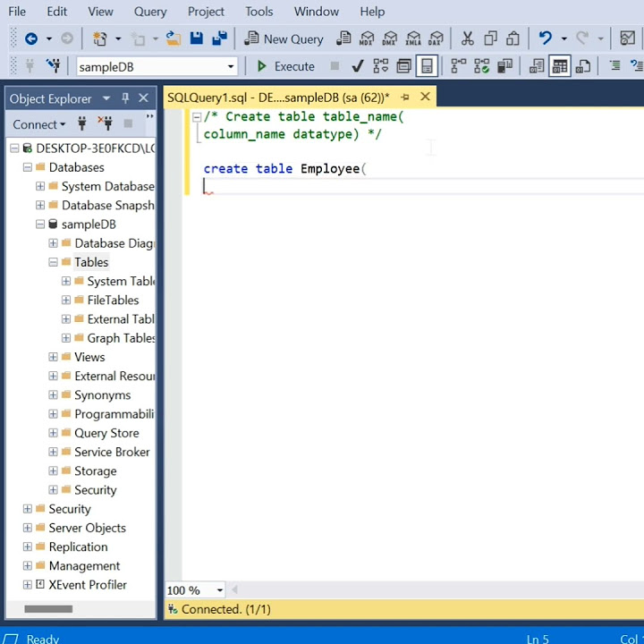Collapse the Databases node

pos(28,167)
